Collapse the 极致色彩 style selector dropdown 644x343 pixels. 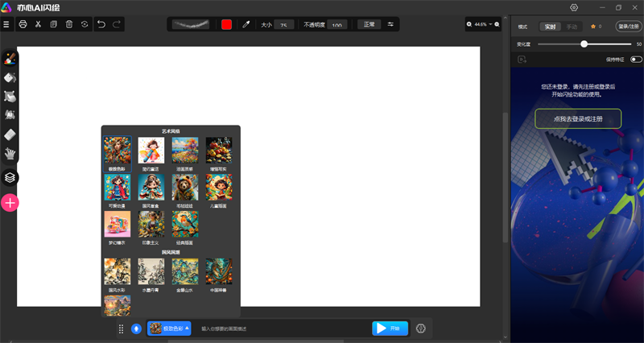tap(169, 329)
